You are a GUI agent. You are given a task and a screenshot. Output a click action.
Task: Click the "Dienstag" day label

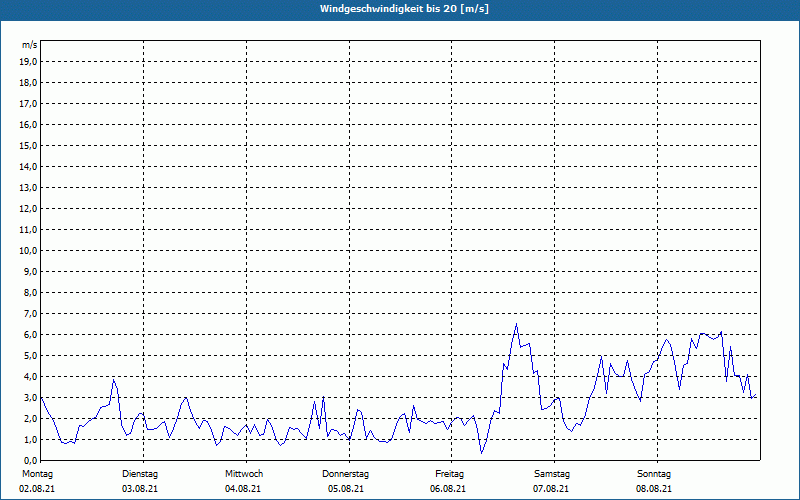(140, 474)
